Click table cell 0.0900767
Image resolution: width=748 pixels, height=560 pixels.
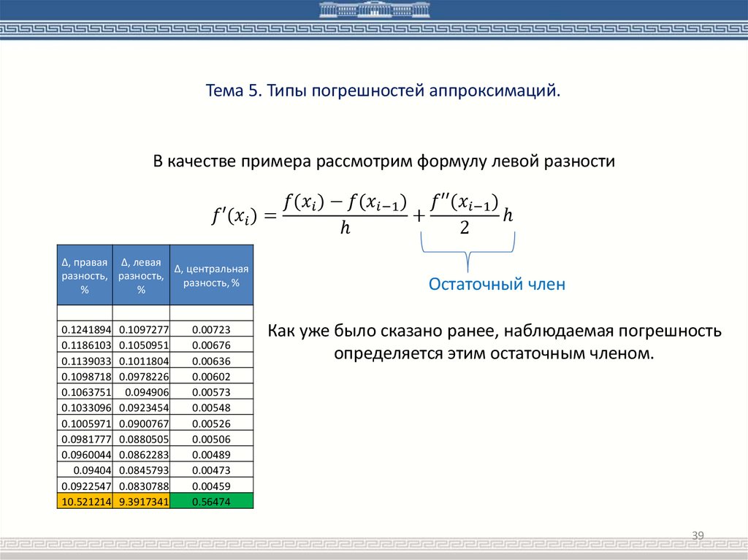tap(141, 423)
